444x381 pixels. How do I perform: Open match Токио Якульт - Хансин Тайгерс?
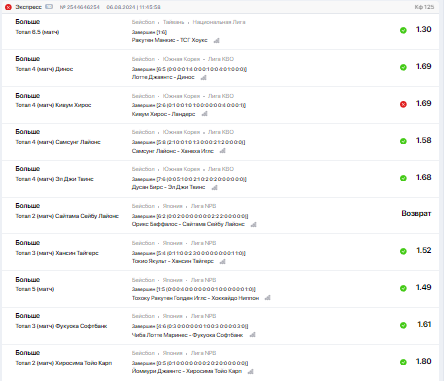173,261
